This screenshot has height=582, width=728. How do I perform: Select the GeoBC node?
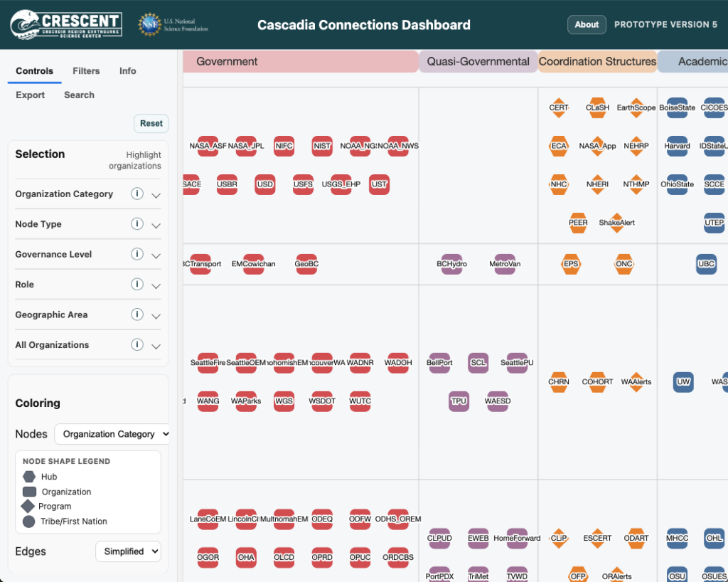pyautogui.click(x=306, y=264)
